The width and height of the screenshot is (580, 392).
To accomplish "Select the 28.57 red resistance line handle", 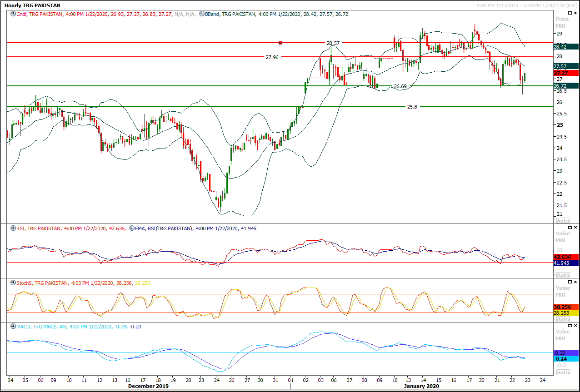I will [x=280, y=43].
